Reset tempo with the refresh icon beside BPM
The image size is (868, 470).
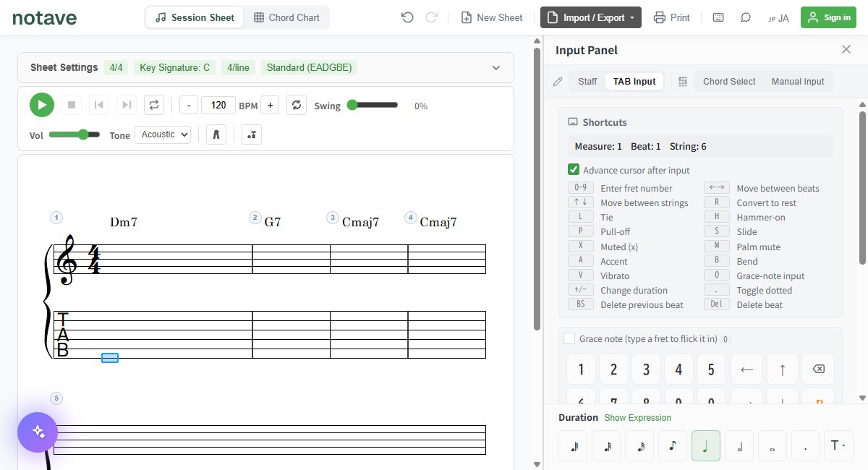(297, 105)
